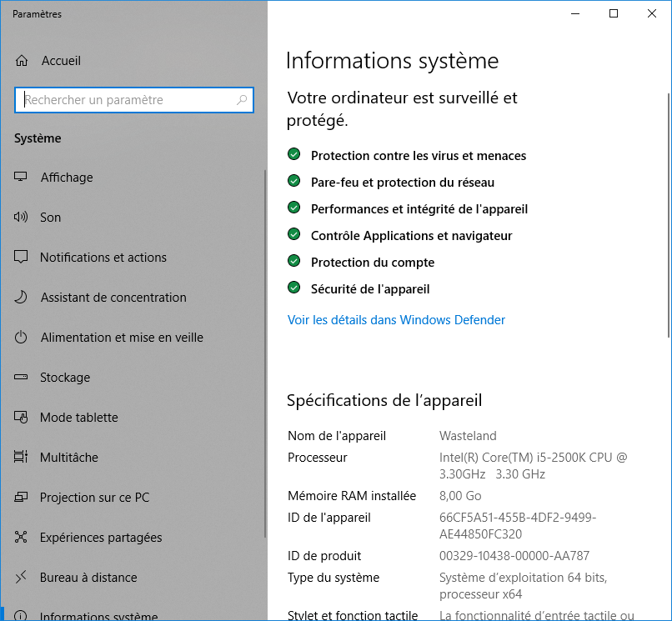Click the device name Wasteland

[468, 435]
